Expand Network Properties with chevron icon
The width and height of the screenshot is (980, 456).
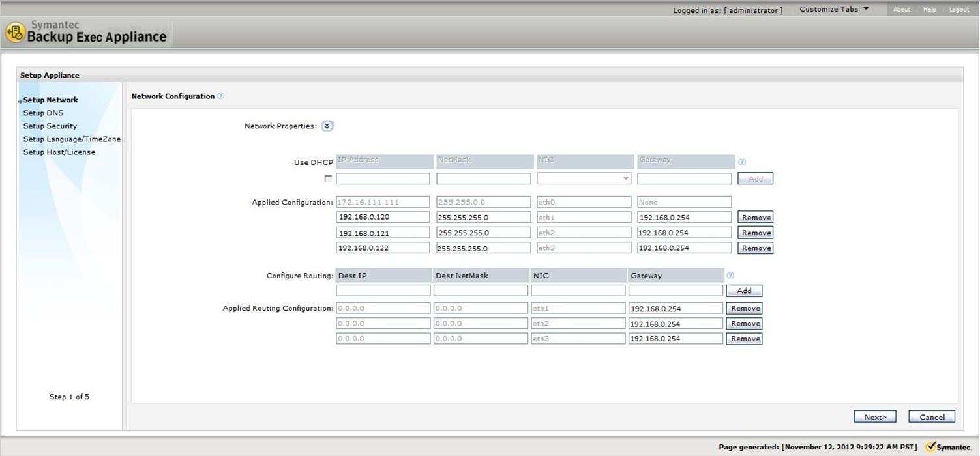click(x=327, y=126)
